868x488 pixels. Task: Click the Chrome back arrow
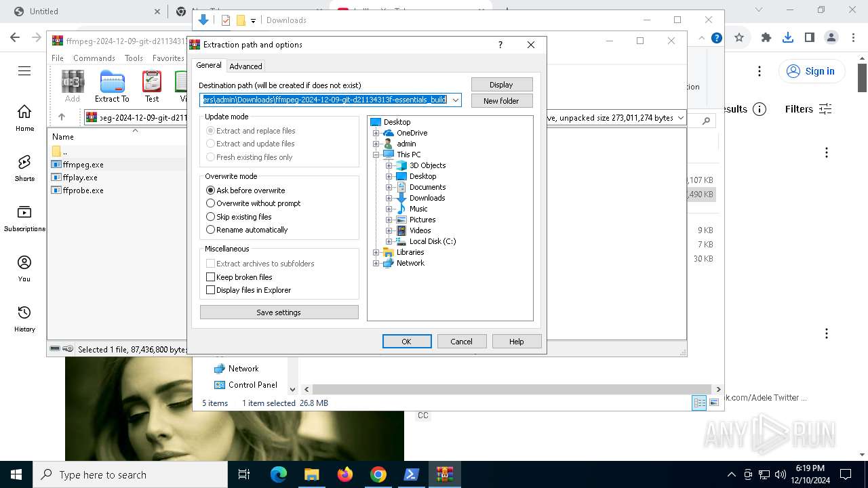coord(15,38)
